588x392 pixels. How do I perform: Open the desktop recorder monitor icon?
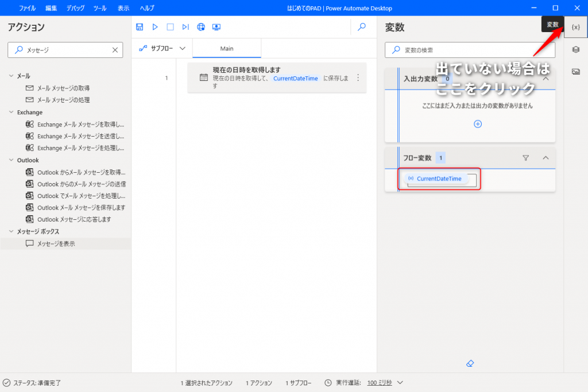pos(216,27)
